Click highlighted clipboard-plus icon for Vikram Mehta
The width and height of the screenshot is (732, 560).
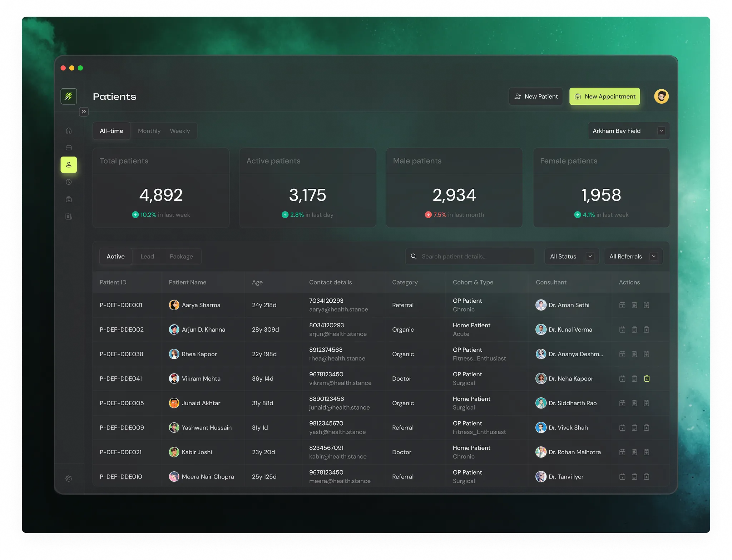pos(647,378)
